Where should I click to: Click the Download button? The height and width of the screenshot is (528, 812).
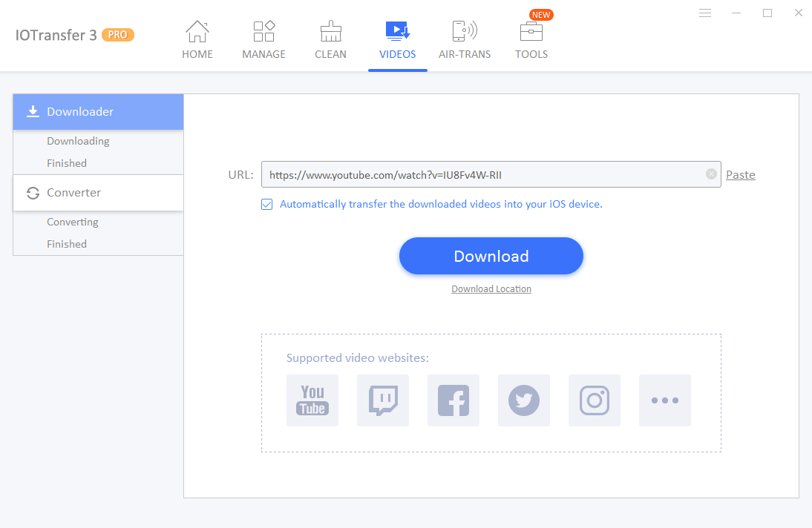(491, 255)
